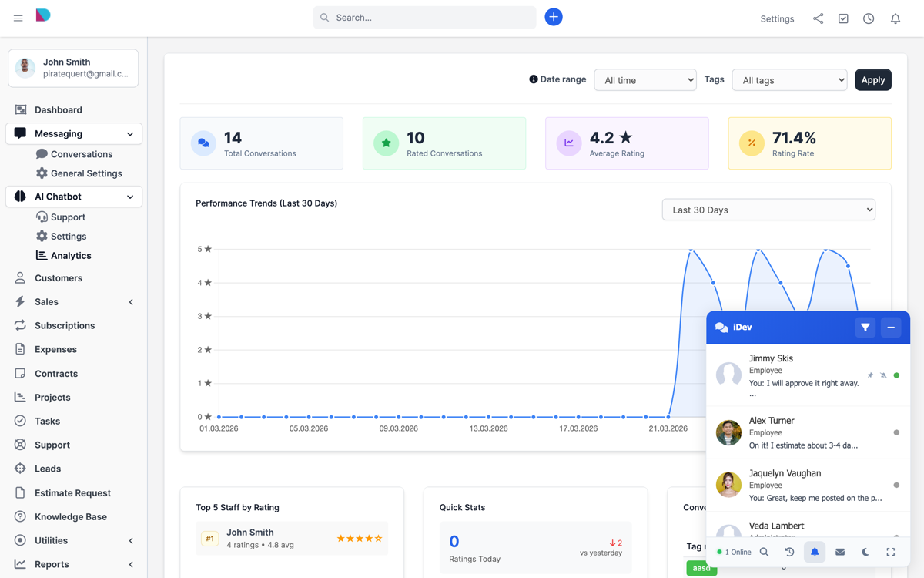Expand chat to fullscreen from footer
This screenshot has height=578, width=924.
[891, 552]
